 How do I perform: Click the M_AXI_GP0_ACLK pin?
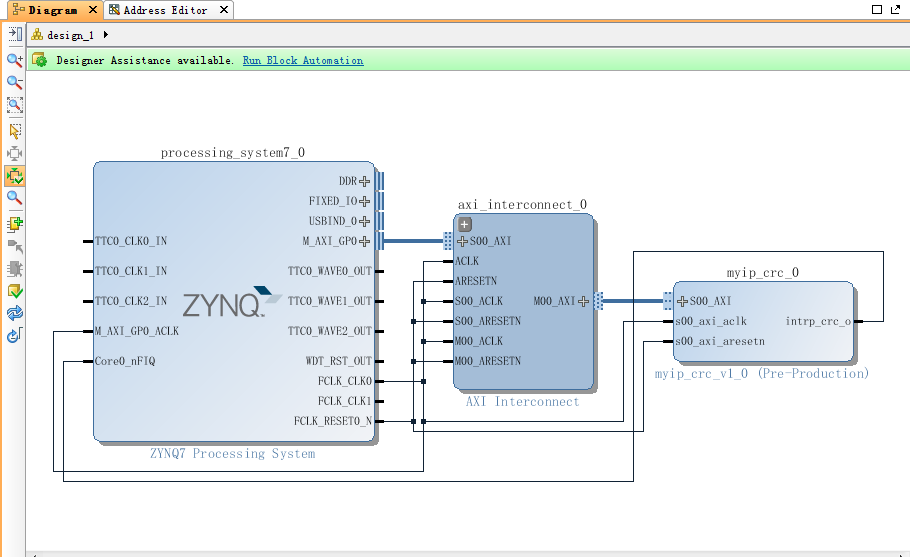tap(137, 331)
